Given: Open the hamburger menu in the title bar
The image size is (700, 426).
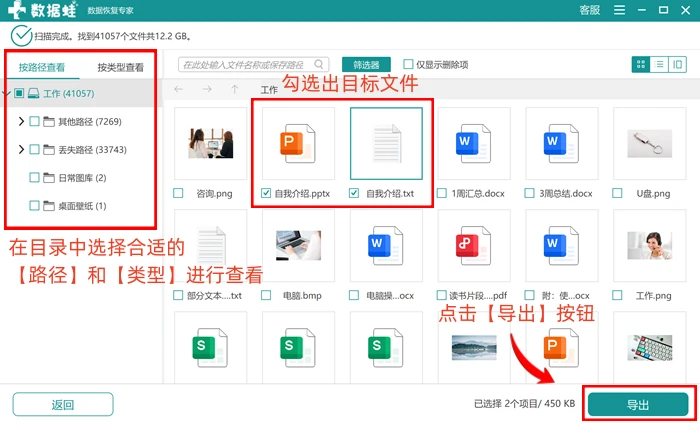Looking at the screenshot, I should (x=619, y=10).
